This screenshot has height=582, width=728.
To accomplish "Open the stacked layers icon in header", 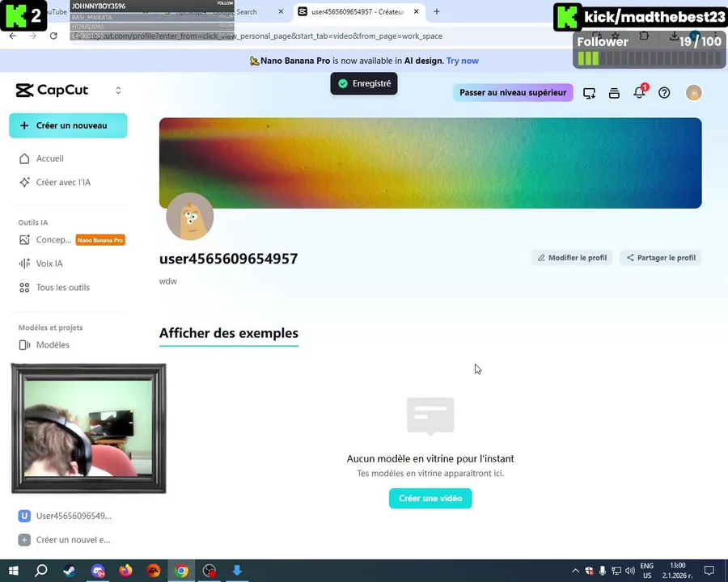I will pos(614,93).
